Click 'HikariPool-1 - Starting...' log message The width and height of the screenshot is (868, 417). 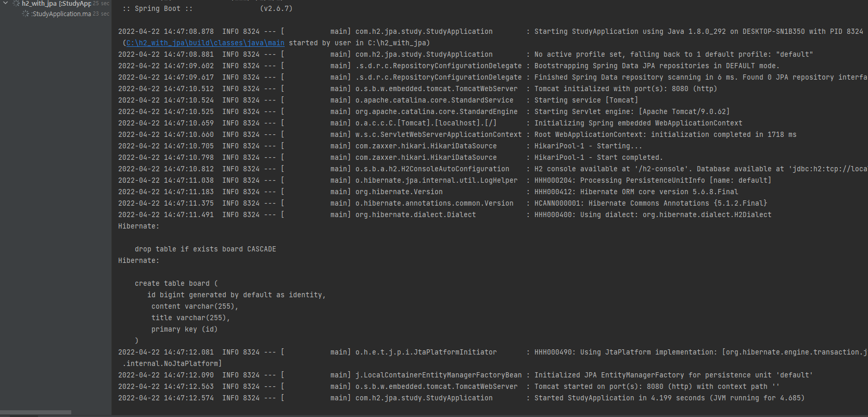coord(588,146)
